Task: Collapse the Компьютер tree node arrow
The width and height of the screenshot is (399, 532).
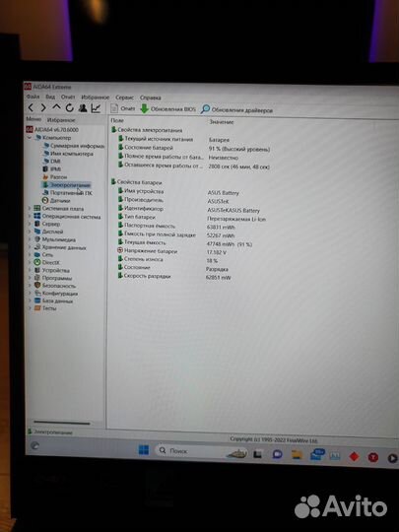Action: (x=30, y=138)
